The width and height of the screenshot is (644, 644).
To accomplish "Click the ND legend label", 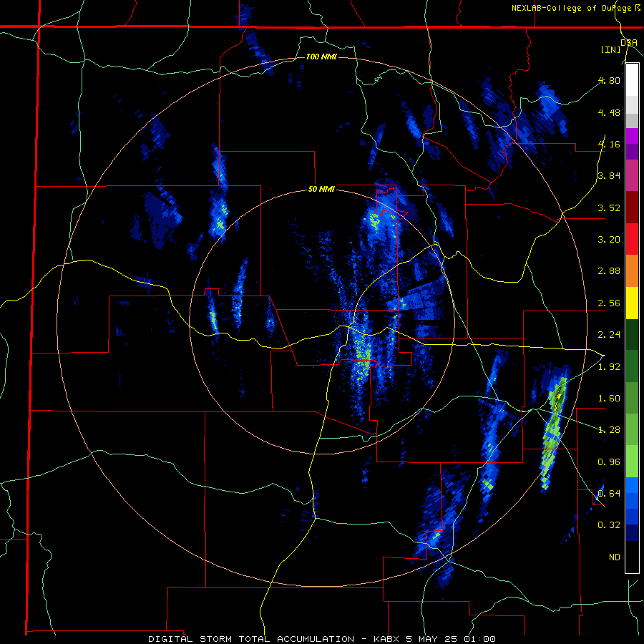I will click(615, 557).
